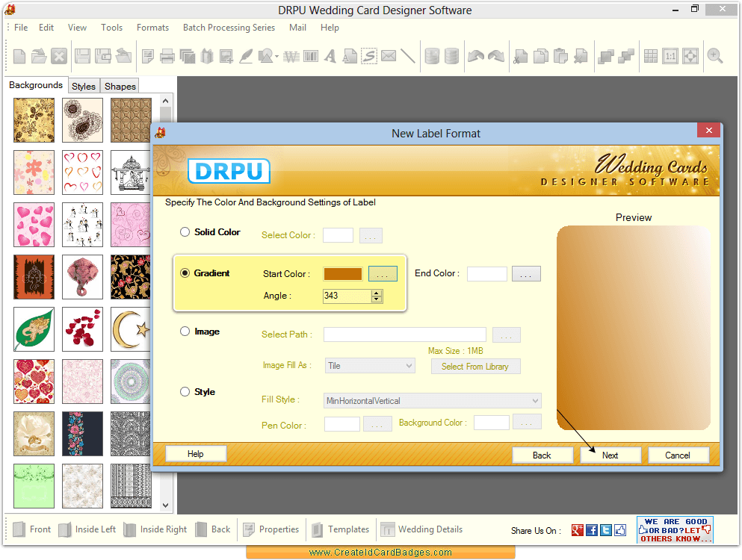Open the Fill Style dropdown

pyautogui.click(x=433, y=401)
